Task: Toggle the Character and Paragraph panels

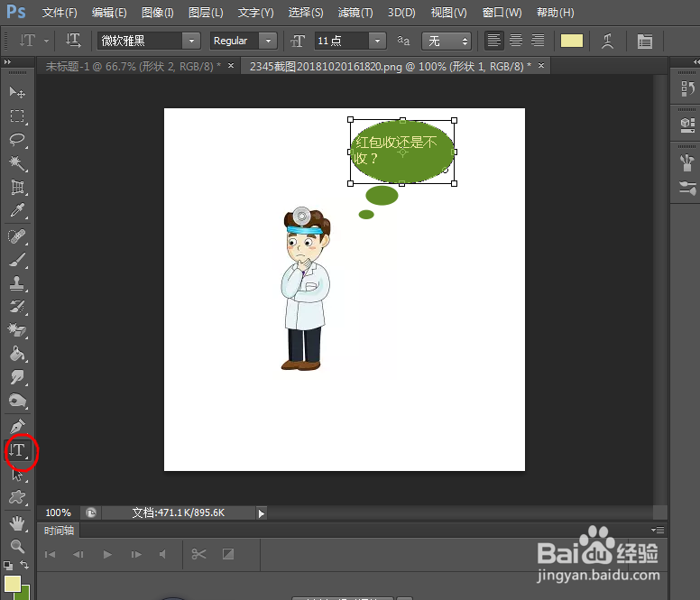Action: [x=645, y=42]
